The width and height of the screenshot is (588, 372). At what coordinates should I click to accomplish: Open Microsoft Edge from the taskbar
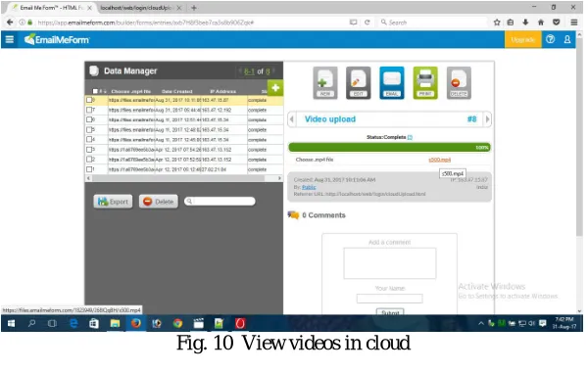pyautogui.click(x=73, y=323)
